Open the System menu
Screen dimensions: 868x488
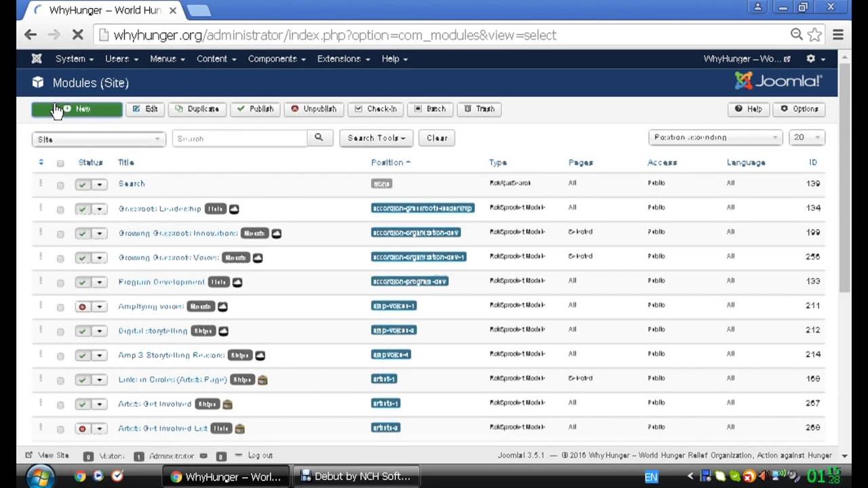[75, 59]
